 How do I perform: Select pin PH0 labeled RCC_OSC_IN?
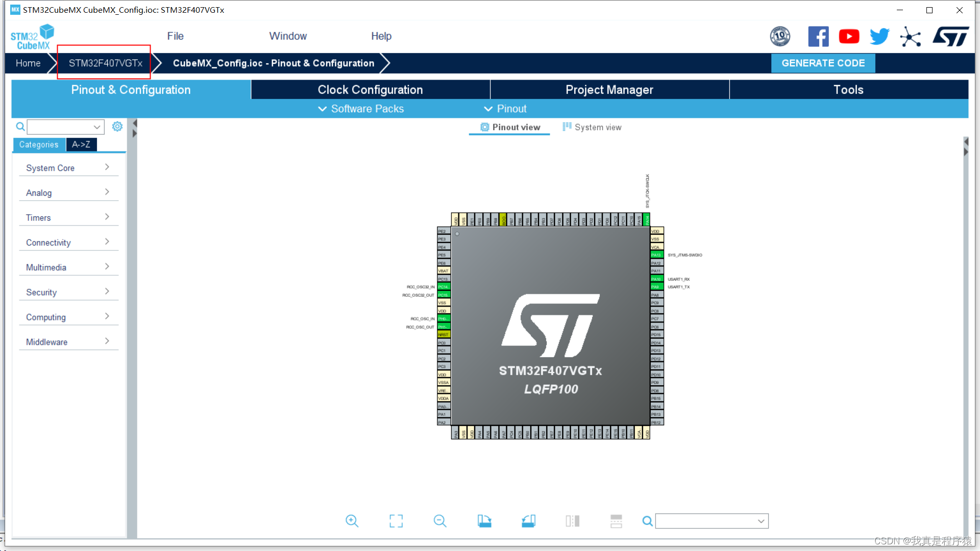click(444, 319)
